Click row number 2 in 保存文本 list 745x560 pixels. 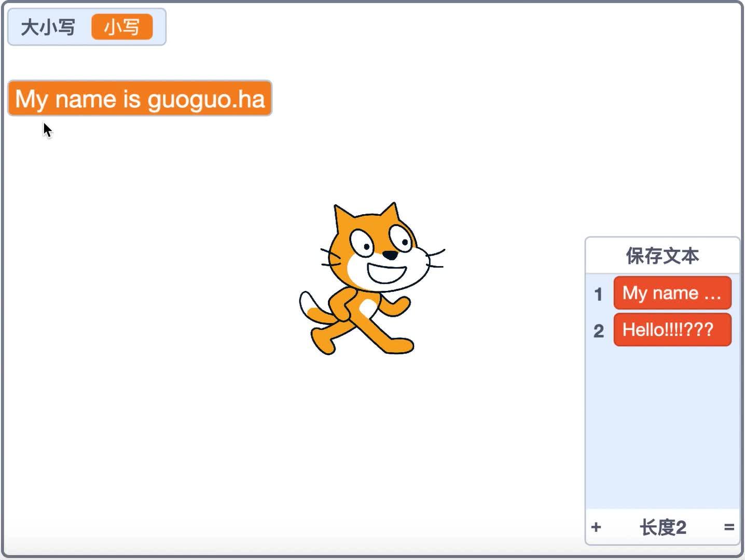pyautogui.click(x=599, y=331)
